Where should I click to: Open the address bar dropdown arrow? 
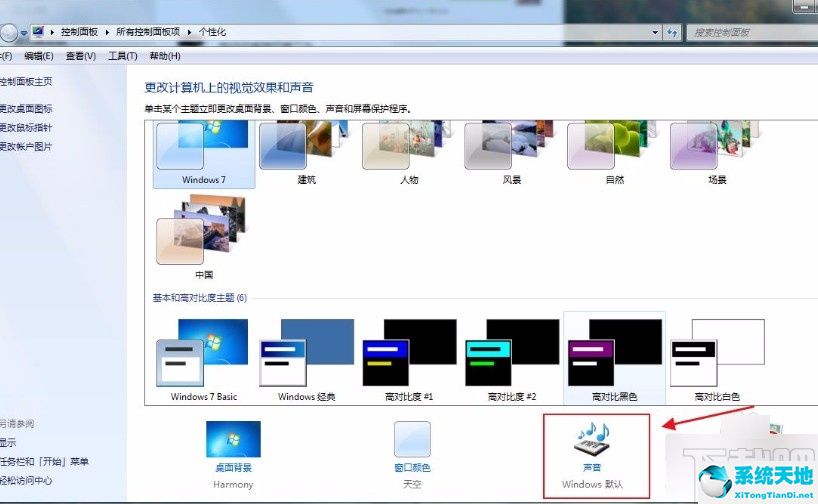655,32
